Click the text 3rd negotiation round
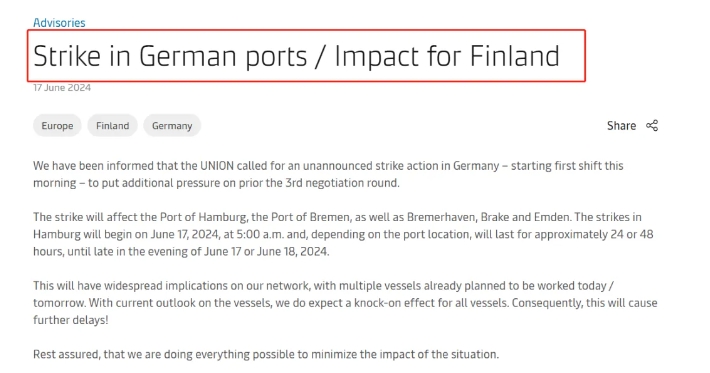710x373 pixels. coord(342,183)
